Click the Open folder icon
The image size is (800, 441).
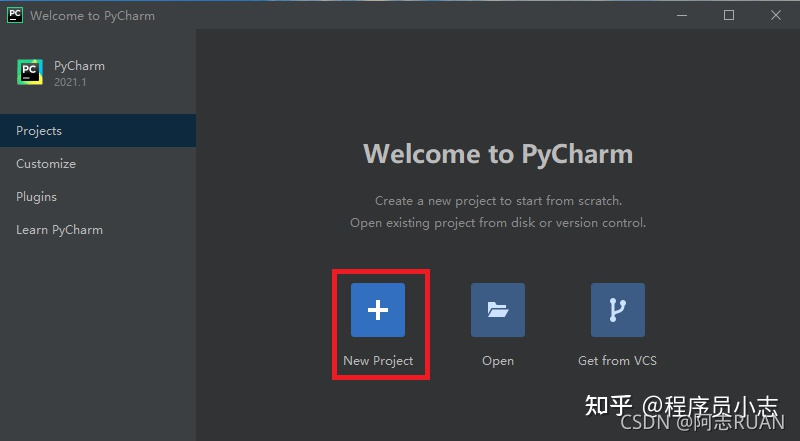pos(497,310)
